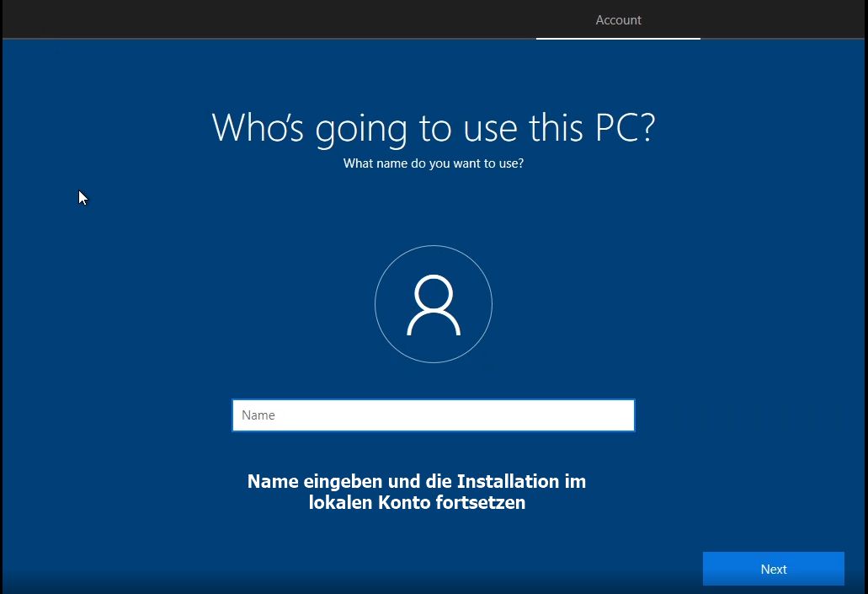
Task: Click the Next button
Action: (774, 569)
